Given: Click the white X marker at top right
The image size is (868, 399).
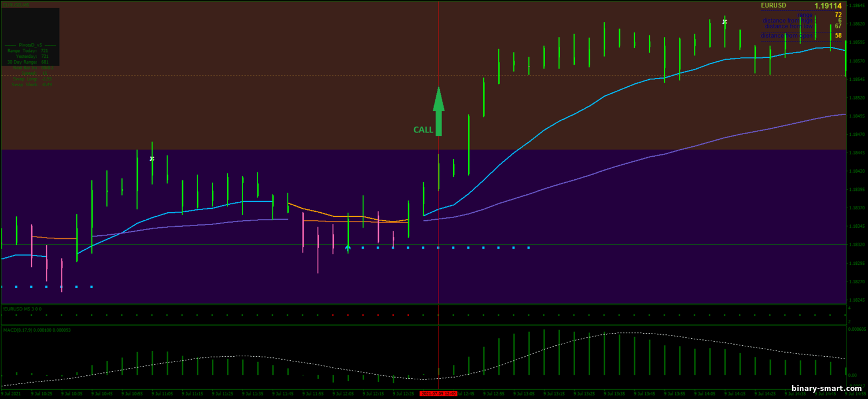Looking at the screenshot, I should tap(724, 22).
